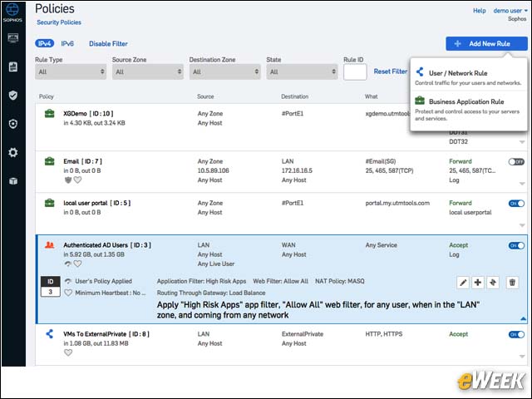Click the Add New Rule button
532x399 pixels.
point(486,43)
